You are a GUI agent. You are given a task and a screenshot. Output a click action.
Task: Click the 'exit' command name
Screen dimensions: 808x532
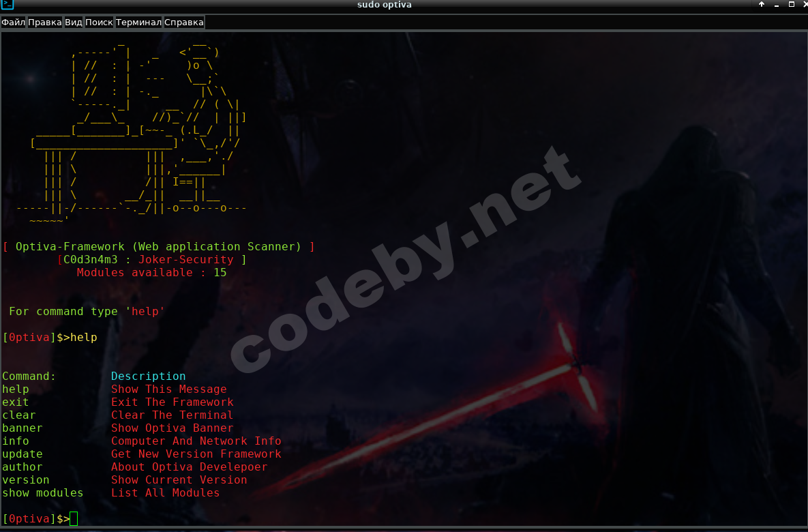click(x=16, y=402)
